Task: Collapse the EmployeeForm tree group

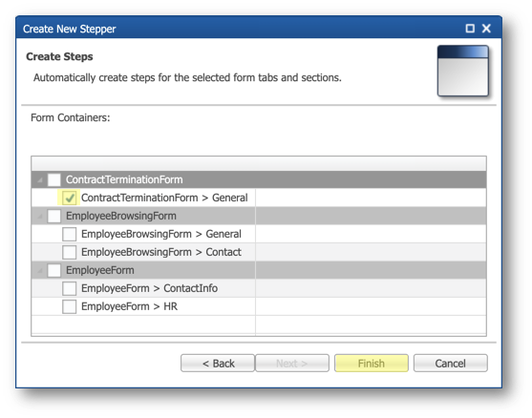Action: coord(40,271)
